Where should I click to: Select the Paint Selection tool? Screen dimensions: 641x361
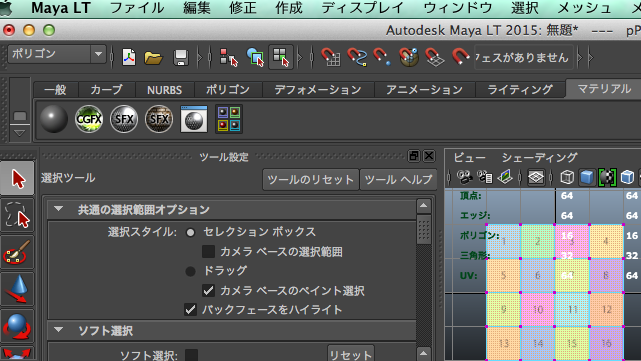pos(17,252)
